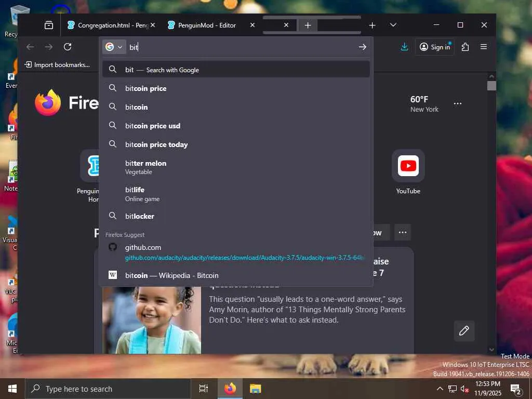This screenshot has width=532, height=399.
Task: Click the Go arrow in address bar
Action: click(x=362, y=47)
